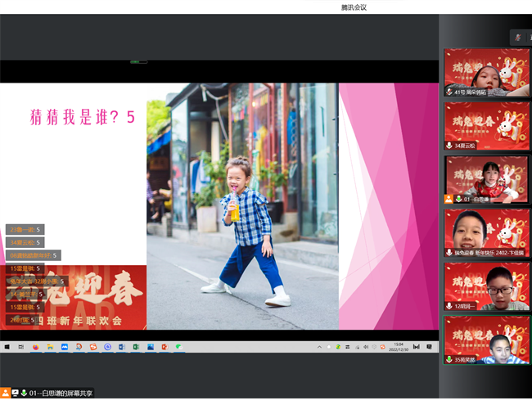
Task: Open the Word taskbar icon
Action: pyautogui.click(x=122, y=347)
